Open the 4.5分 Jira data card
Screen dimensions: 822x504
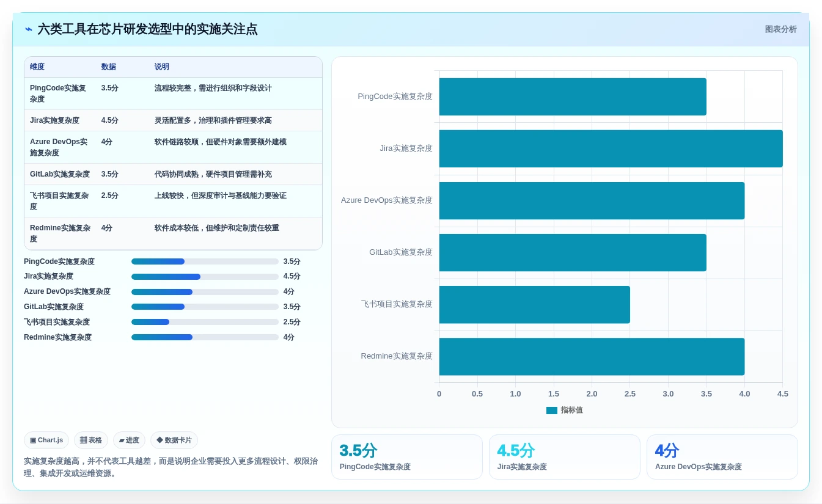pyautogui.click(x=565, y=457)
